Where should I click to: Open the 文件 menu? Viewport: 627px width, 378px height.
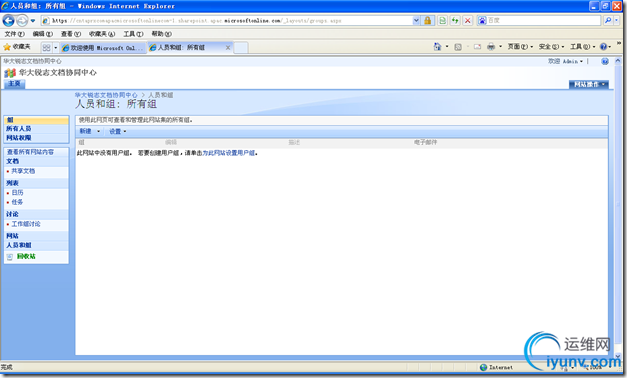click(14, 34)
